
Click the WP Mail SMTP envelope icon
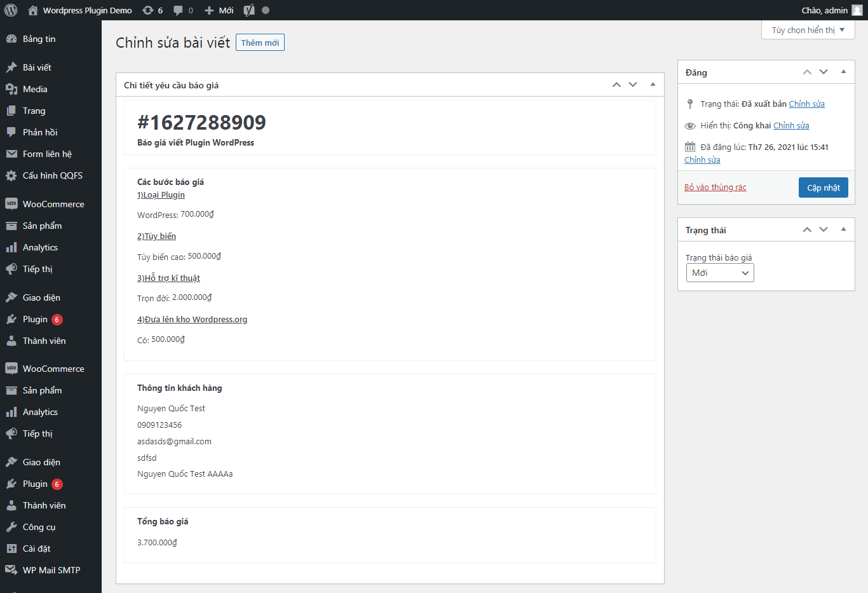pos(11,570)
